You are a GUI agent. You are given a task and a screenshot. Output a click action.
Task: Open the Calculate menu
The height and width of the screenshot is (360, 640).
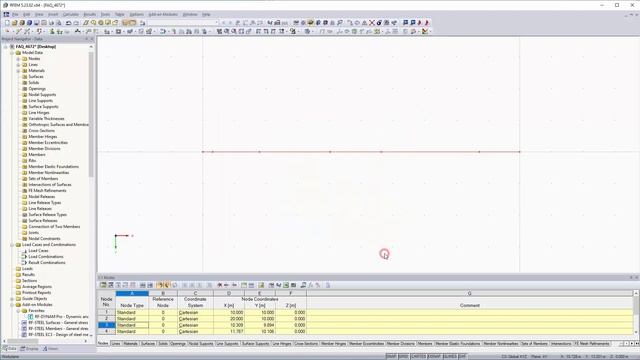click(71, 14)
